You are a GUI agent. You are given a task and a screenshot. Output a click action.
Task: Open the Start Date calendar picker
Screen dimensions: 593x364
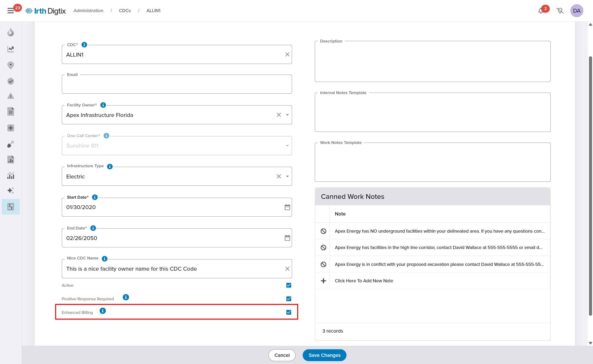287,207
